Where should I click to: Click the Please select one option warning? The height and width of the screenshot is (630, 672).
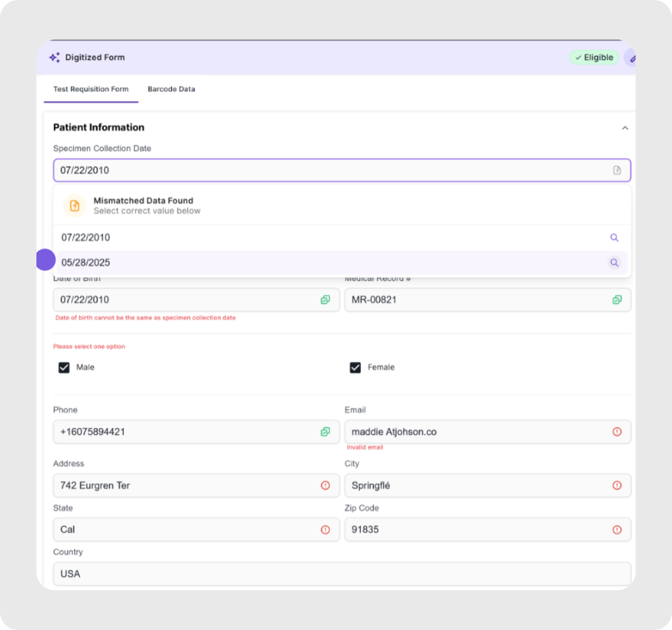tap(89, 347)
